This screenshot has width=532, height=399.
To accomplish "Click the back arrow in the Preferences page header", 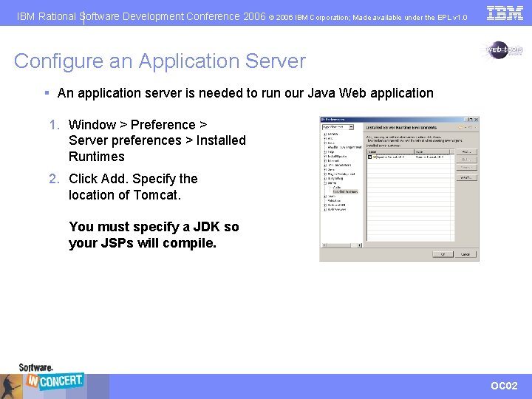I will pyautogui.click(x=460, y=128).
